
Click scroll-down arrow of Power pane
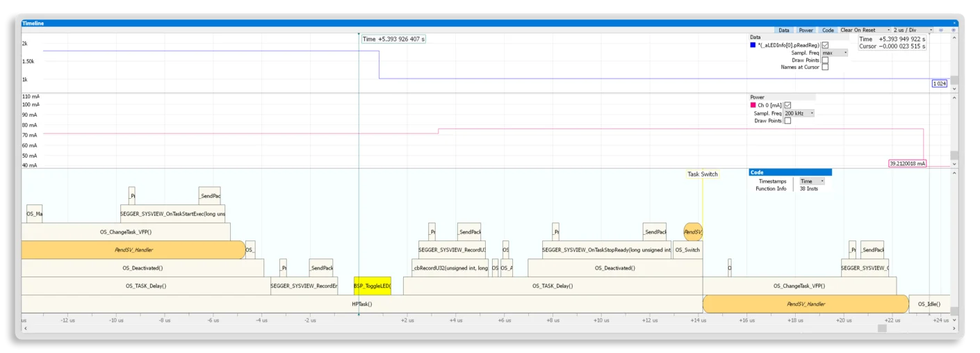coord(954,164)
